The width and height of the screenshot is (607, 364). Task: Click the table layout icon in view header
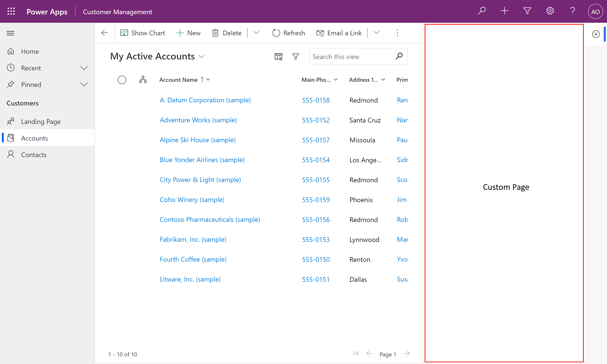(278, 56)
